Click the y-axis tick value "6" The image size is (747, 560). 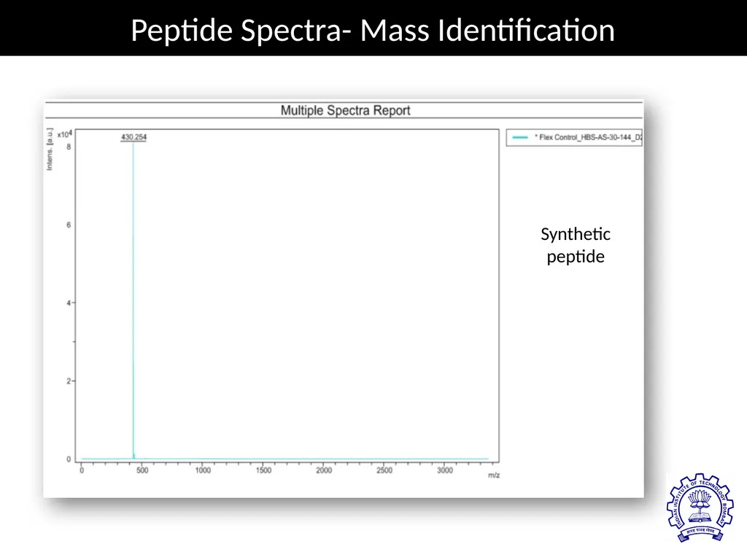[69, 225]
